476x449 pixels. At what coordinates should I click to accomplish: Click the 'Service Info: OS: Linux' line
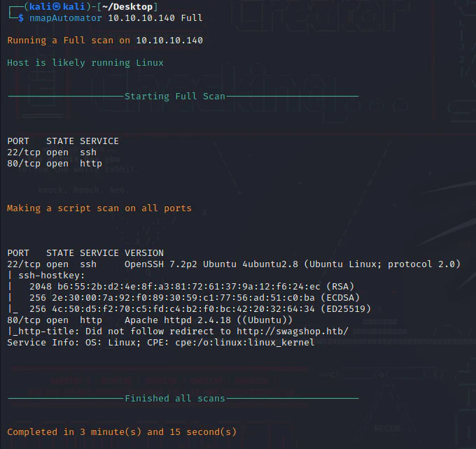pyautogui.click(x=160, y=343)
